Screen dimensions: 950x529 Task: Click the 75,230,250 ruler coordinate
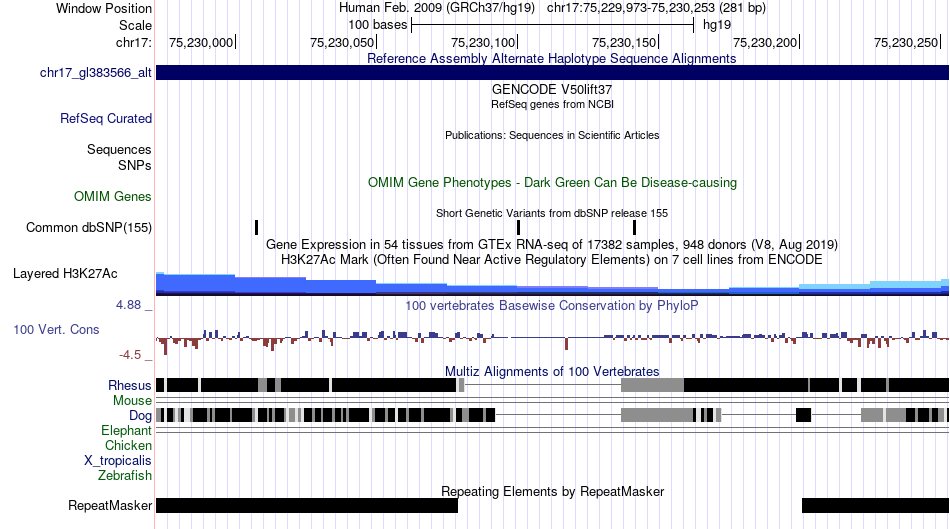tap(906, 42)
